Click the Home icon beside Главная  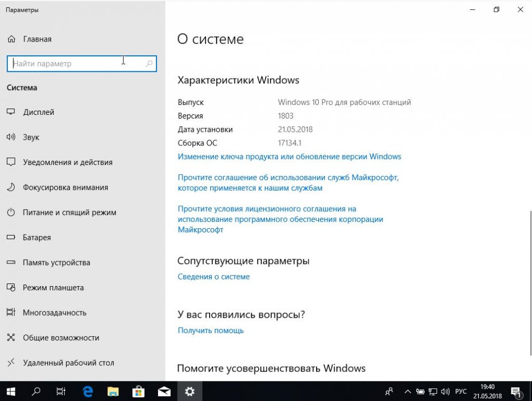click(x=11, y=39)
